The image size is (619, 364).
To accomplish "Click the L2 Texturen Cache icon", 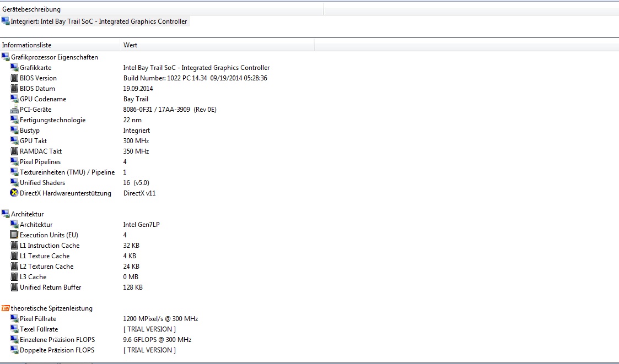I will point(14,266).
